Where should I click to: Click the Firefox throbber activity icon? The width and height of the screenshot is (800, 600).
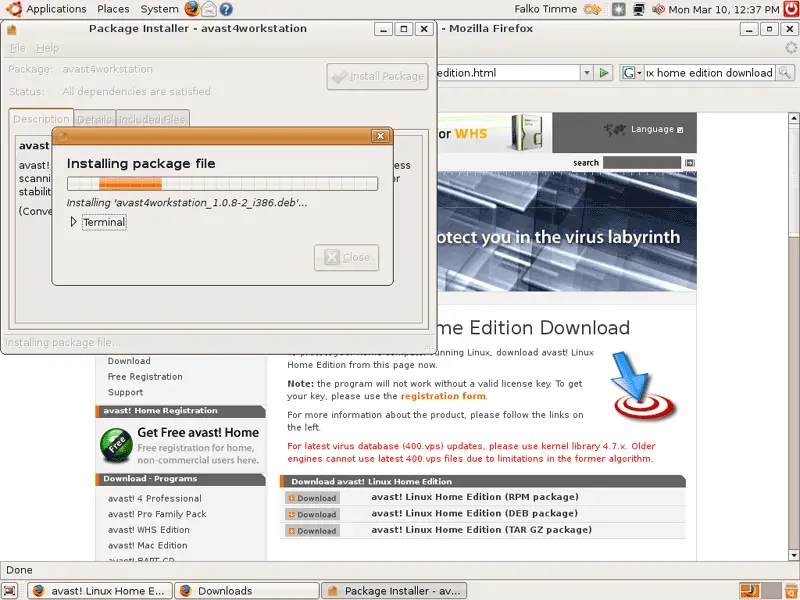791,48
